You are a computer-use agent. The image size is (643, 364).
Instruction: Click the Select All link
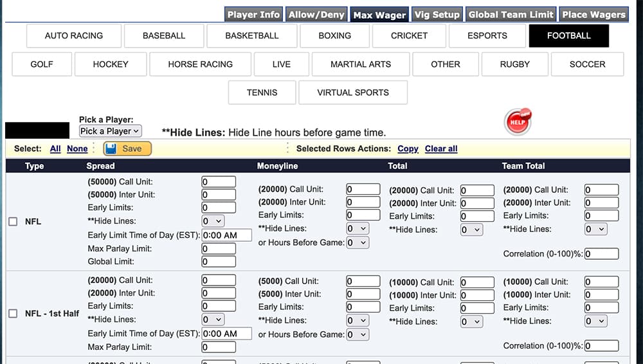[55, 149]
